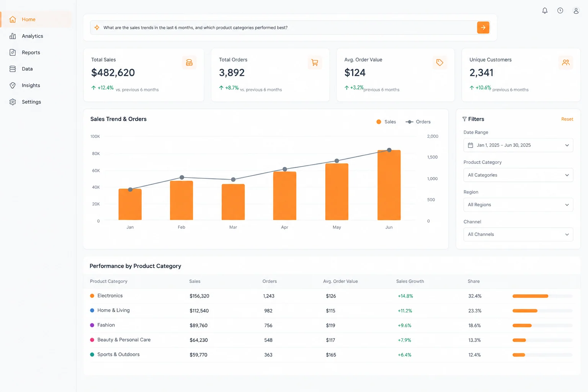Click the Total Orders cart icon

[x=315, y=62]
